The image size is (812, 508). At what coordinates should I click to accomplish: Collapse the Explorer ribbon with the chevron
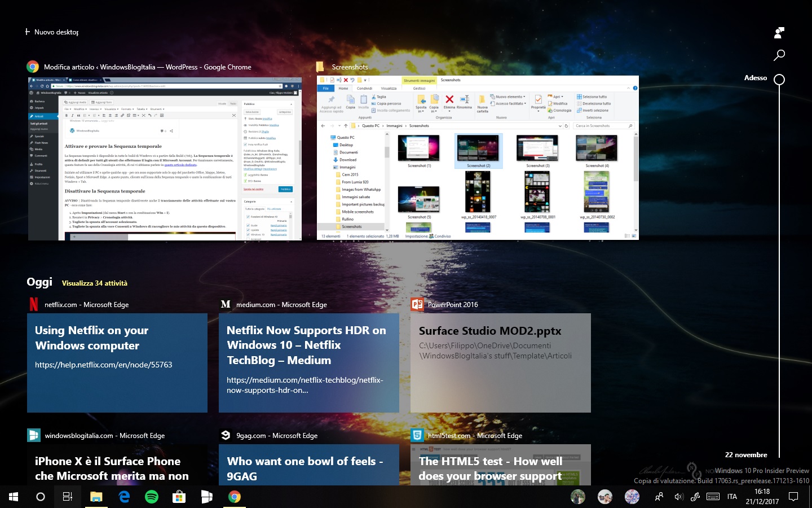coord(629,88)
